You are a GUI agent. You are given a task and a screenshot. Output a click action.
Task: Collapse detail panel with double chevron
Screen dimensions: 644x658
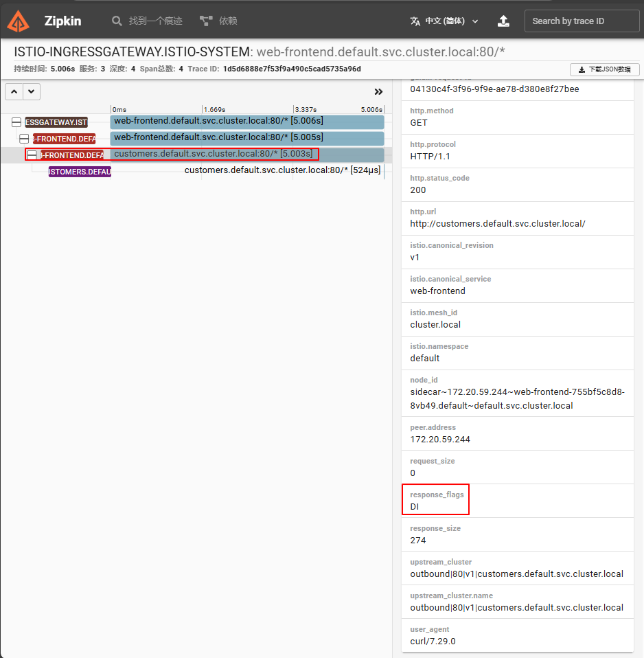pyautogui.click(x=378, y=92)
